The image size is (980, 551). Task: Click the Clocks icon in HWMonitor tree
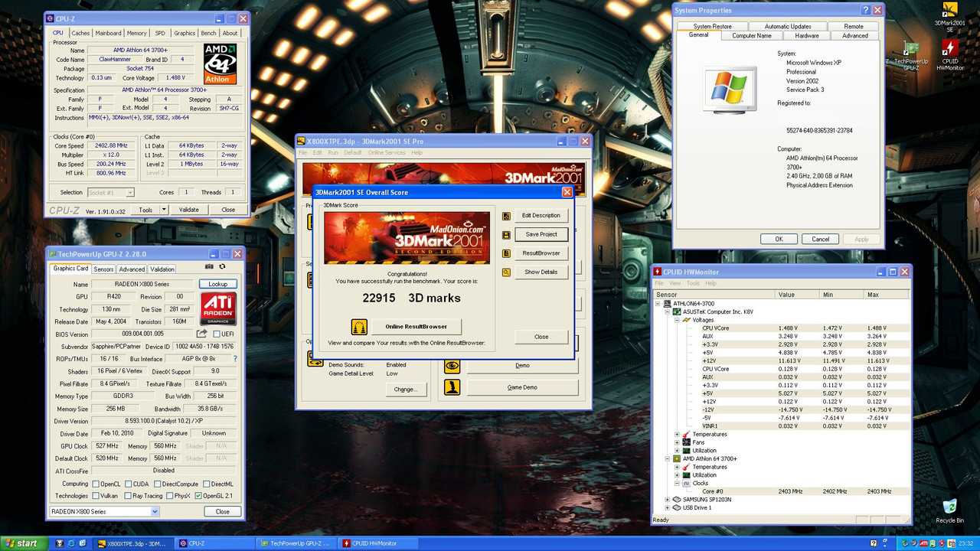[x=687, y=483]
